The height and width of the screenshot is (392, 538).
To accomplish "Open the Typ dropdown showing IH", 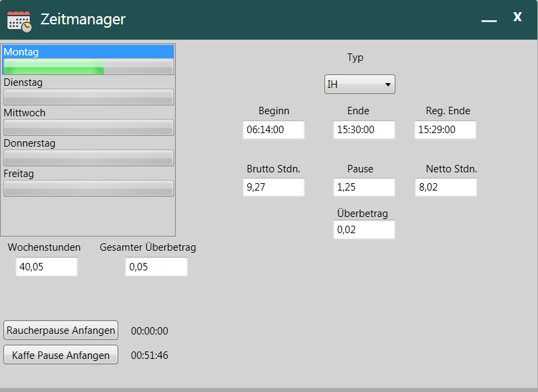I will (x=360, y=84).
